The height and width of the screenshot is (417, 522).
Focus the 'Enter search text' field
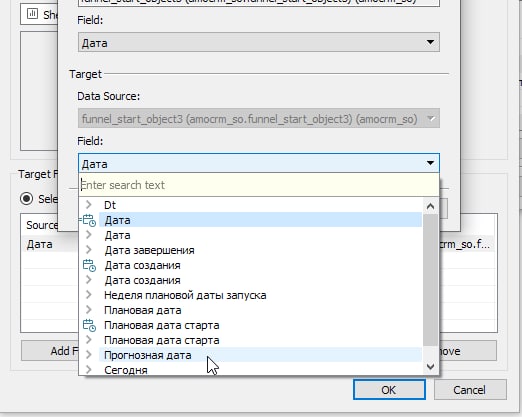coord(259,185)
